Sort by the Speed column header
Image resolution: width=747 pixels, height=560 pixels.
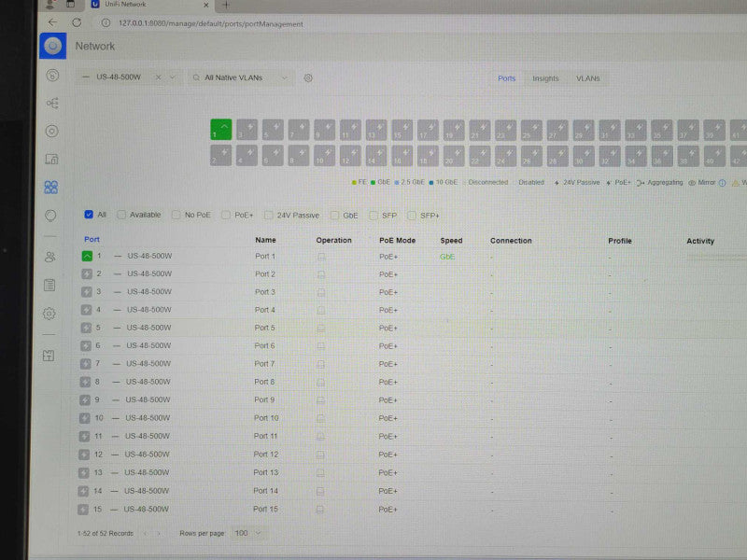click(451, 241)
